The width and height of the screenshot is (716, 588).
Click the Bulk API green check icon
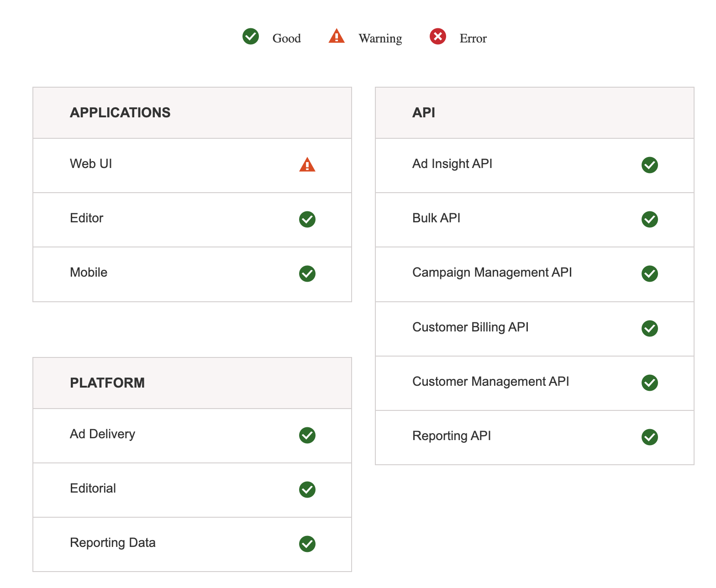(649, 219)
